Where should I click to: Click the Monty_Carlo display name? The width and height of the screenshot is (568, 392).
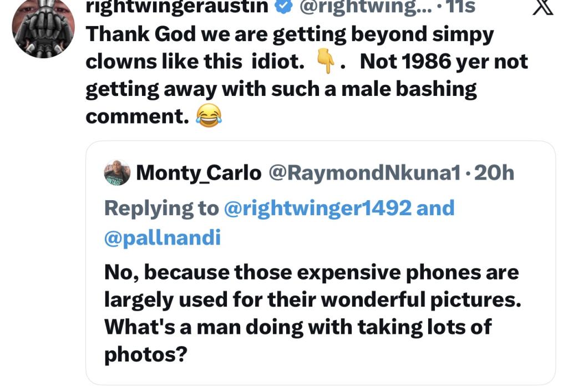click(199, 174)
